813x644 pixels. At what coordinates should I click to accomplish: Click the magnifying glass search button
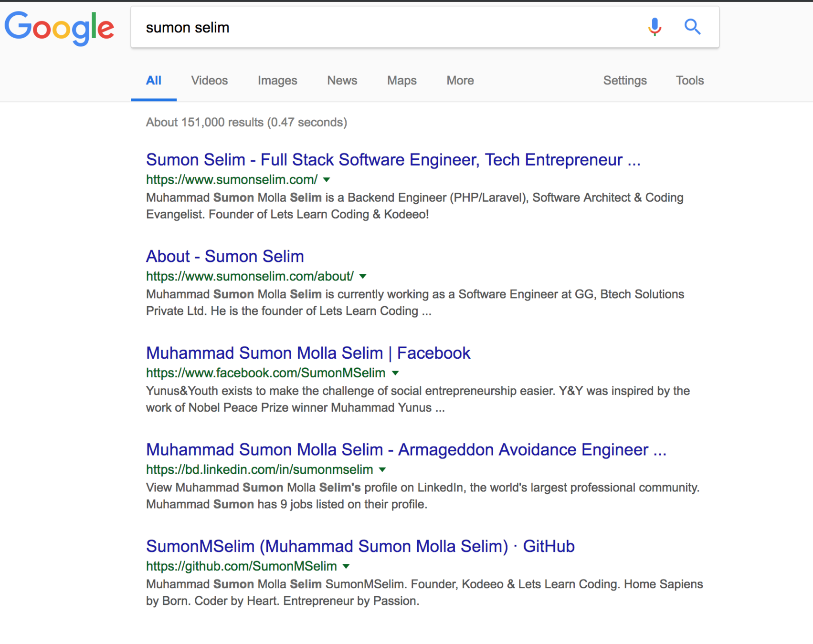[x=692, y=27]
